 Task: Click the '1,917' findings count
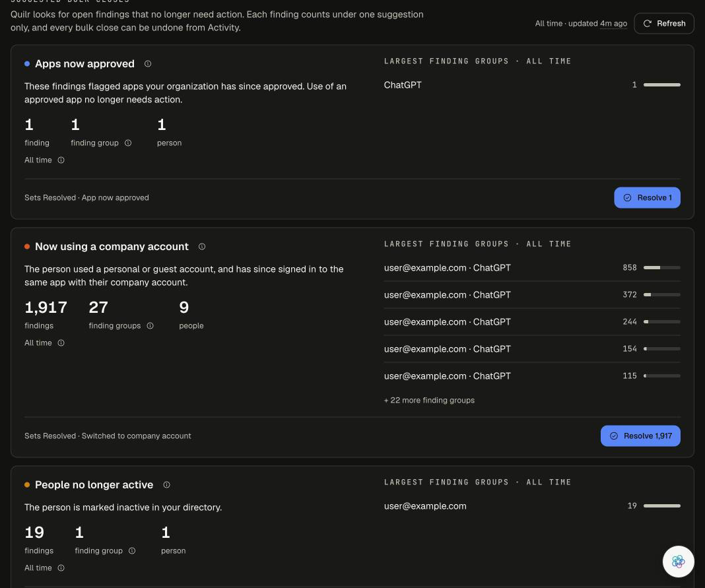pos(46,308)
